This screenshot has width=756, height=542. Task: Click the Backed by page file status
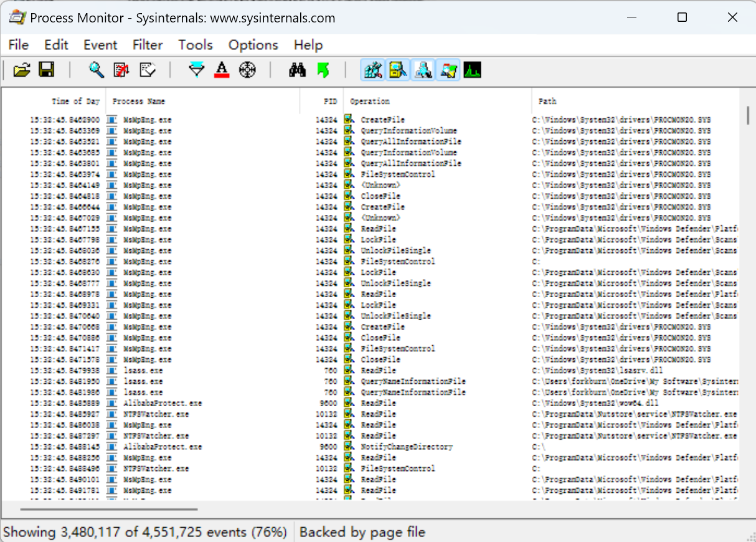pyautogui.click(x=362, y=532)
